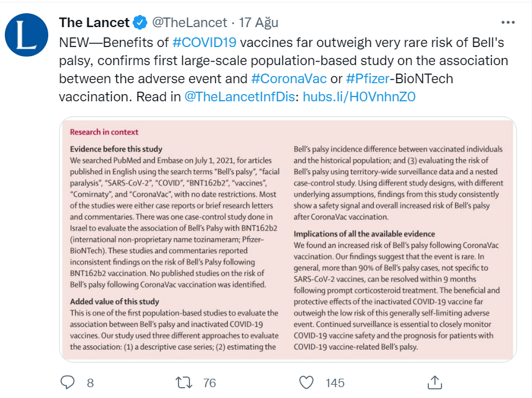Viewport: 532px width, 398px height.
Task: Visit the @TheLancetInfDis mention
Action: pos(239,96)
